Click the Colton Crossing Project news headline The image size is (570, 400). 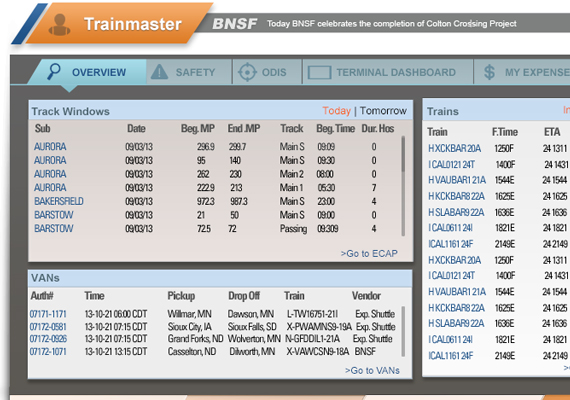click(392, 24)
